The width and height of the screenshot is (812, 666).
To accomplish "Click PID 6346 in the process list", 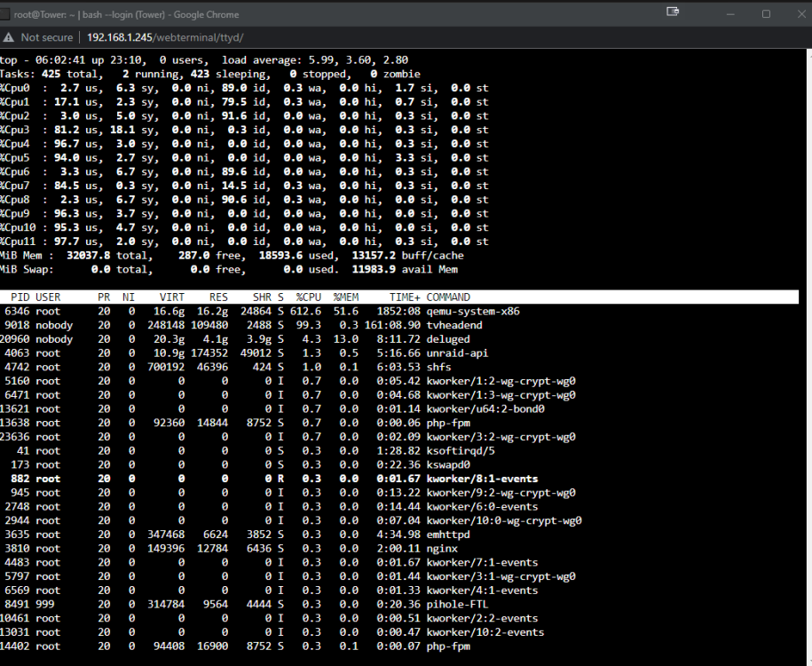I will [x=17, y=311].
